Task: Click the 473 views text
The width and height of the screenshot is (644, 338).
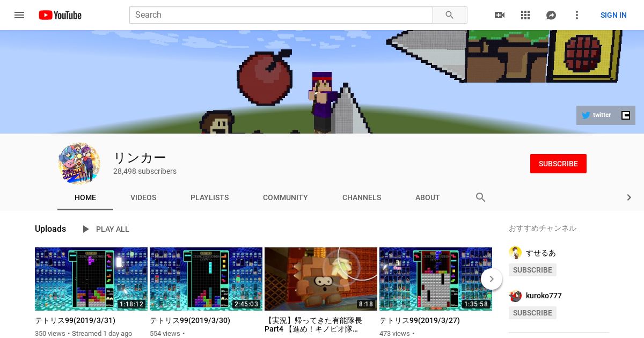Action: [394, 333]
